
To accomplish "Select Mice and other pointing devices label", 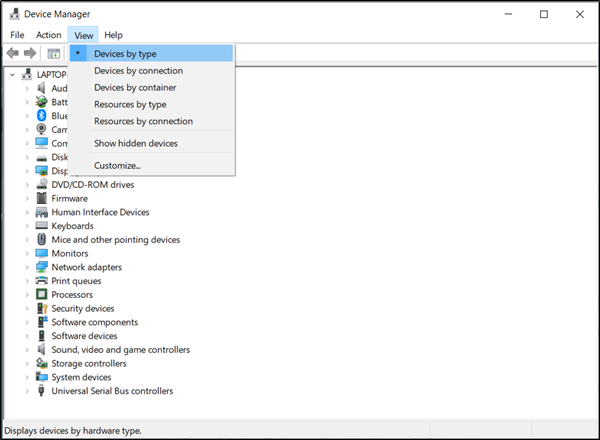I will tap(116, 240).
